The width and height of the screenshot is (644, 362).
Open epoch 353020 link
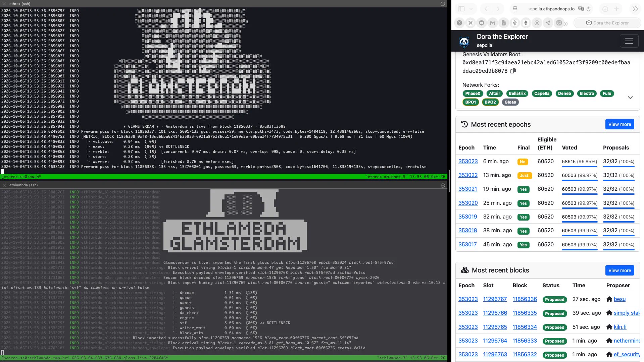pos(468,203)
